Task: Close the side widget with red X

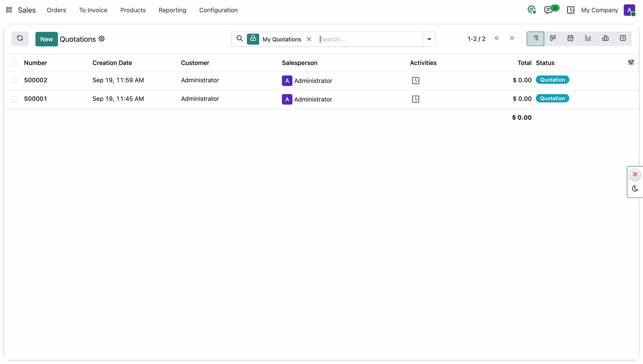Action: click(x=635, y=174)
